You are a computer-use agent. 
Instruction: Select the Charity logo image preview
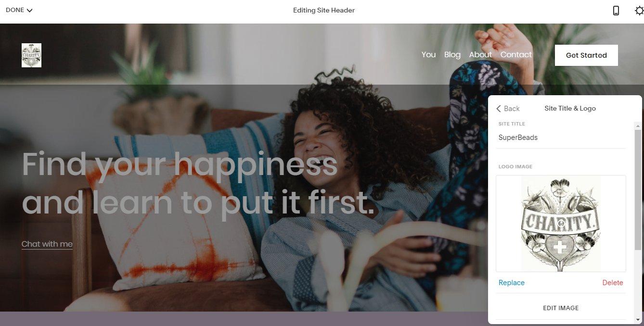[561, 224]
